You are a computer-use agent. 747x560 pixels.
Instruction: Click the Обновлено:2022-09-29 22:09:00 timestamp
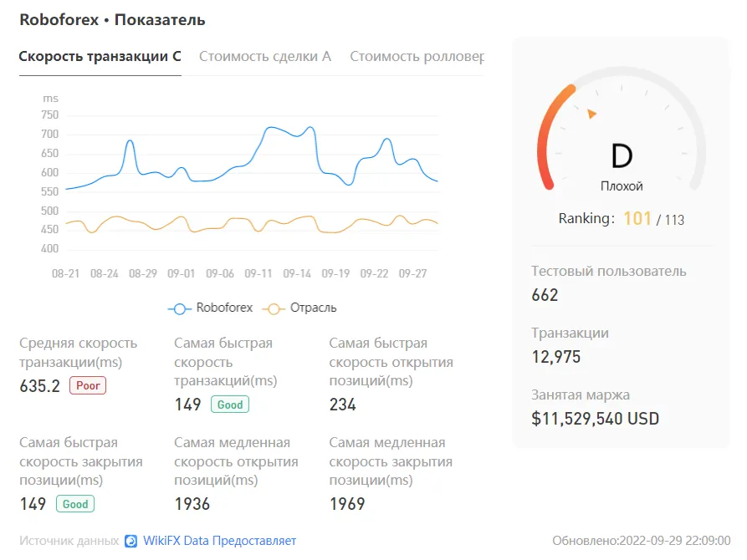pos(642,541)
